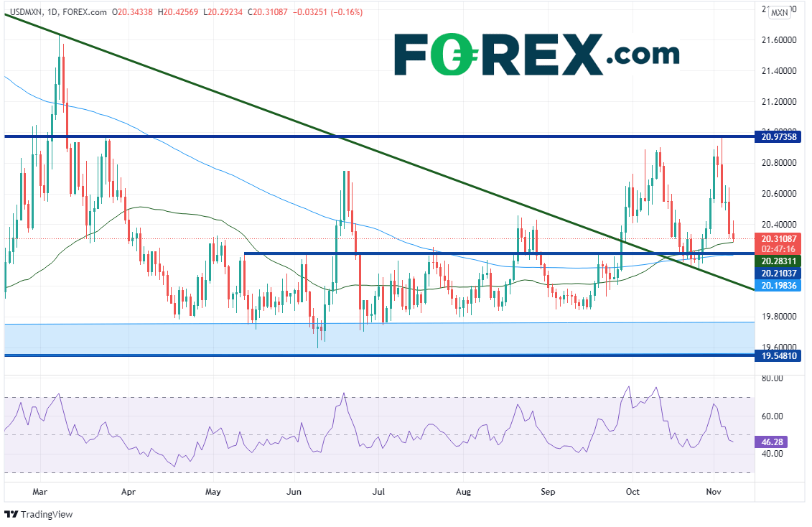Click the Aug label on time axis
Viewport: 812px width, 527px height.
(x=463, y=491)
